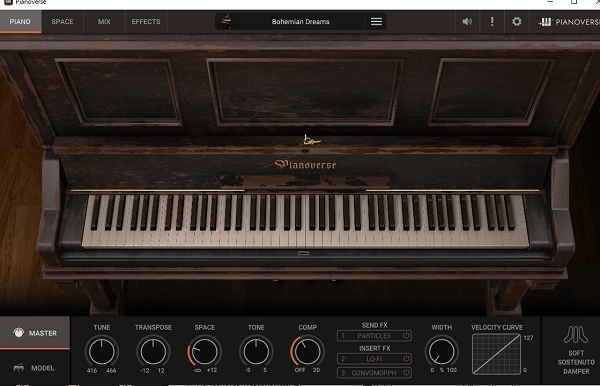This screenshot has height=386, width=600.
Task: Click the VELOCITY CURVE label
Action: (497, 327)
